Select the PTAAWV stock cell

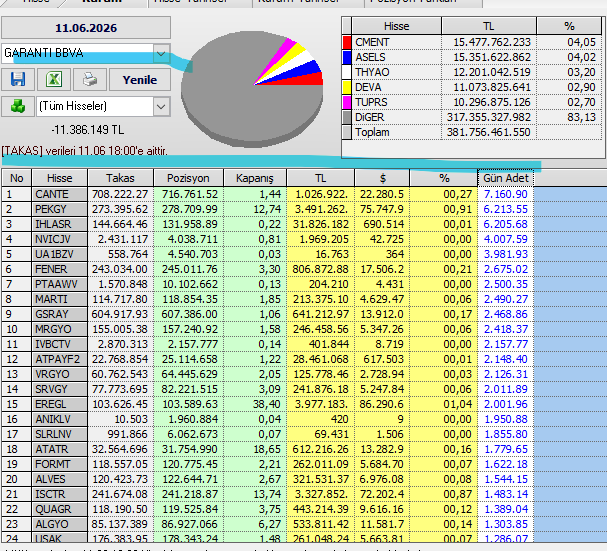click(60, 284)
